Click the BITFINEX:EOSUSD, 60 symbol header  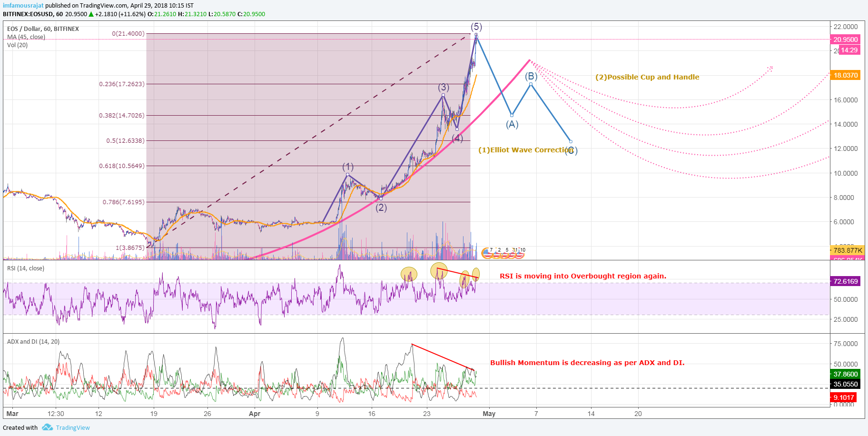[x=33, y=14]
